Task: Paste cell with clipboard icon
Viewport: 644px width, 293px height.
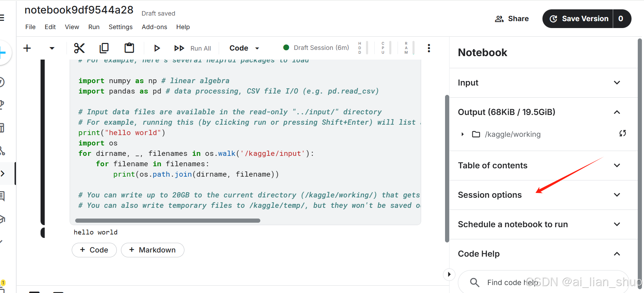Action: pyautogui.click(x=129, y=48)
